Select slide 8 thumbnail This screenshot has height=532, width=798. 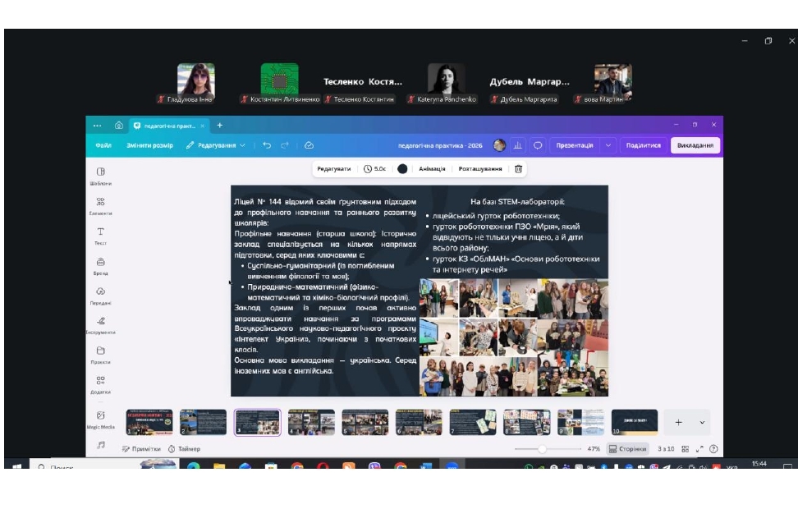527,422
